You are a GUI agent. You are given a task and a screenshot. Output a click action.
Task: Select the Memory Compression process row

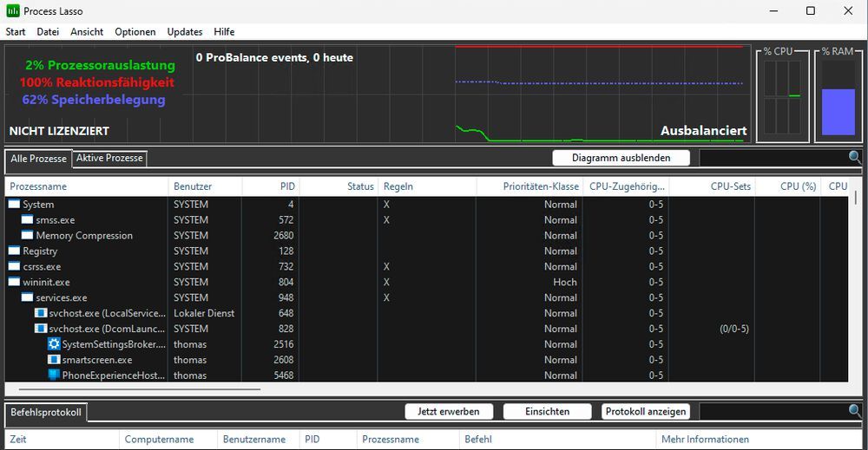[426, 236]
